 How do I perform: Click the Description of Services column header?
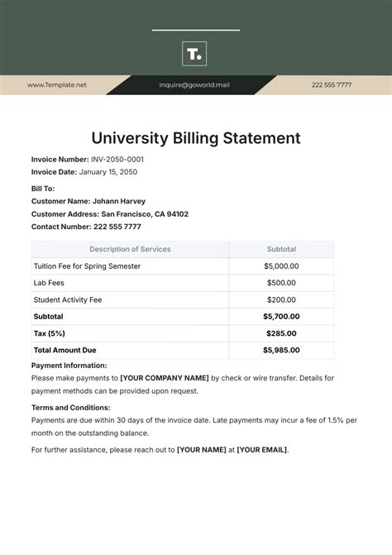(130, 249)
